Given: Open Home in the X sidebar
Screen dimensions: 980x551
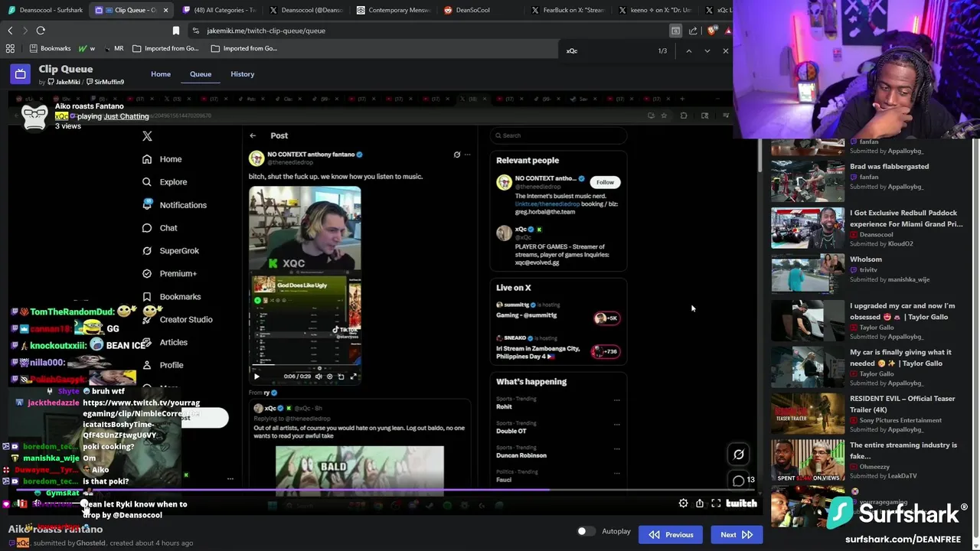Looking at the screenshot, I should point(162,159).
